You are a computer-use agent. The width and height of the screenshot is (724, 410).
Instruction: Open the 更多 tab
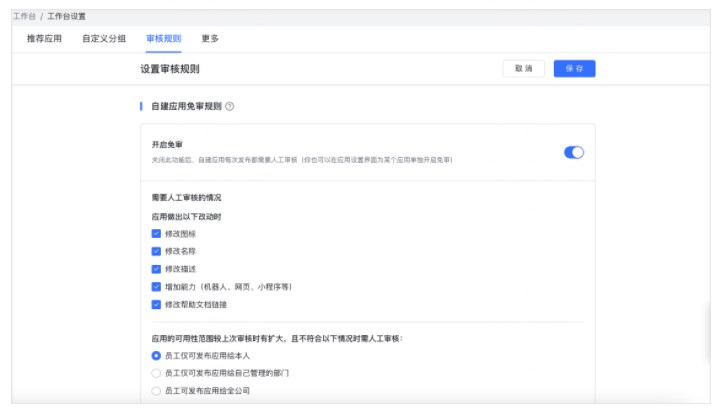point(210,39)
